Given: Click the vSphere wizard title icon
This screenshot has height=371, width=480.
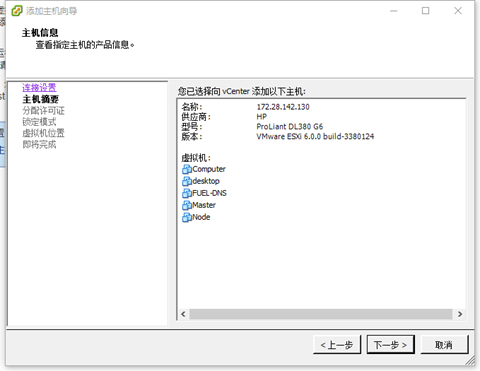Looking at the screenshot, I should coord(17,11).
